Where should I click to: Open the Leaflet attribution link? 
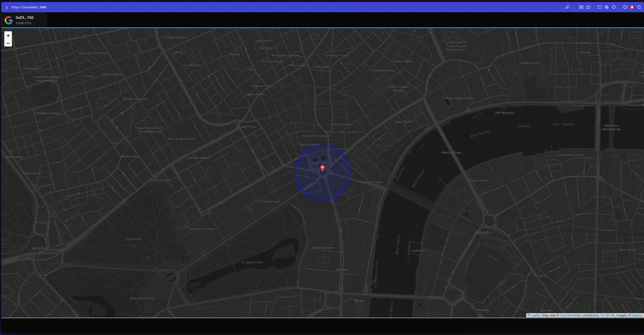click(x=536, y=315)
